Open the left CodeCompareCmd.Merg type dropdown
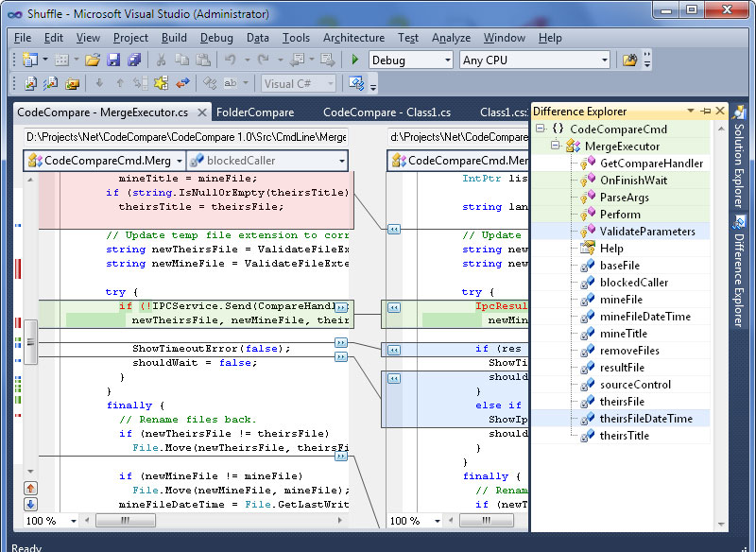 click(x=179, y=161)
